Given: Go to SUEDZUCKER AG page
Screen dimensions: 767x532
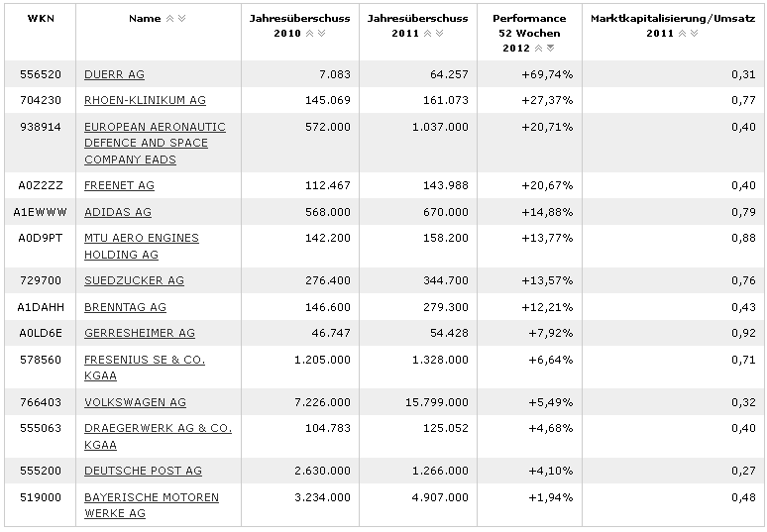Looking at the screenshot, I should tap(134, 280).
